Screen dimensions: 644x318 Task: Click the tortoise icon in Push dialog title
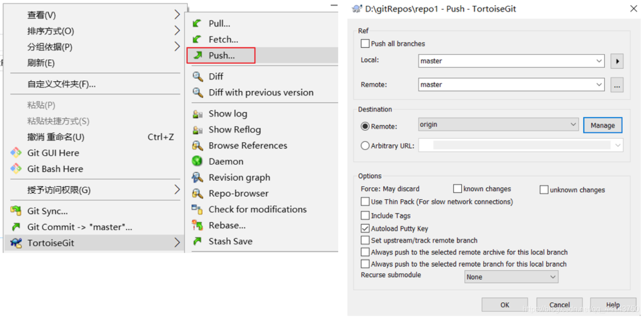357,9
